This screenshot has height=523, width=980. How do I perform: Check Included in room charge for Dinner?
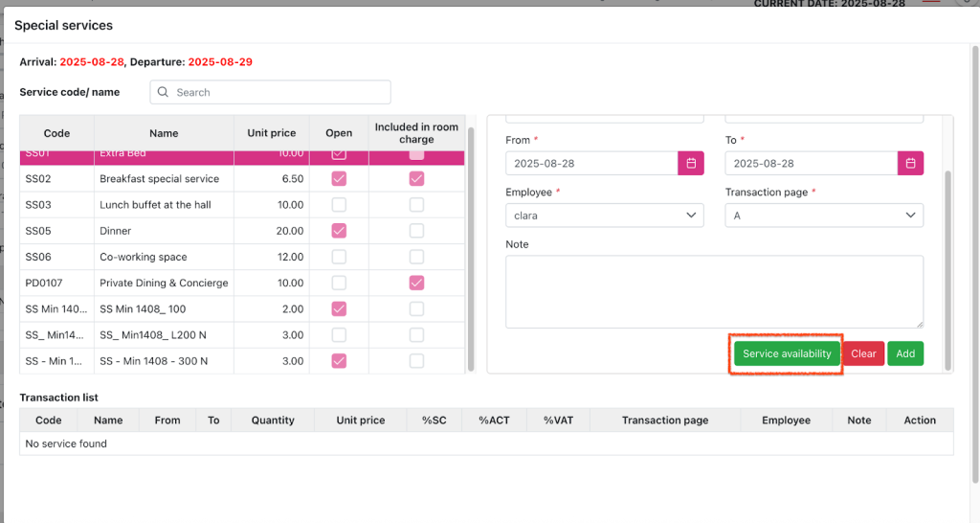point(416,231)
